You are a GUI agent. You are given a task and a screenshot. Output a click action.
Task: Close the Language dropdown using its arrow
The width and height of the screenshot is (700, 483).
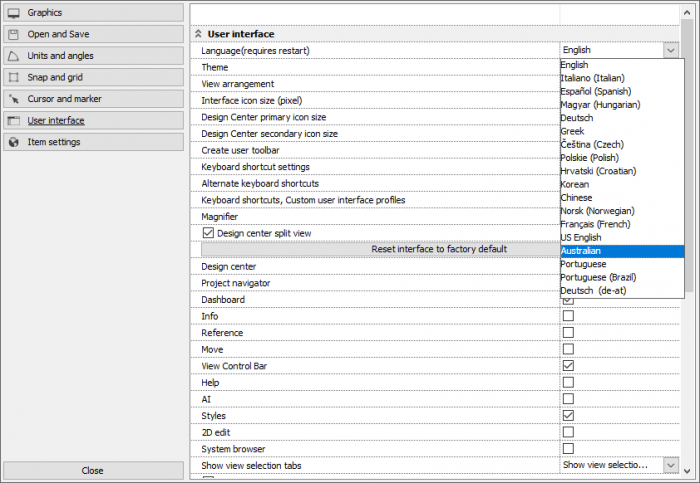pyautogui.click(x=669, y=50)
